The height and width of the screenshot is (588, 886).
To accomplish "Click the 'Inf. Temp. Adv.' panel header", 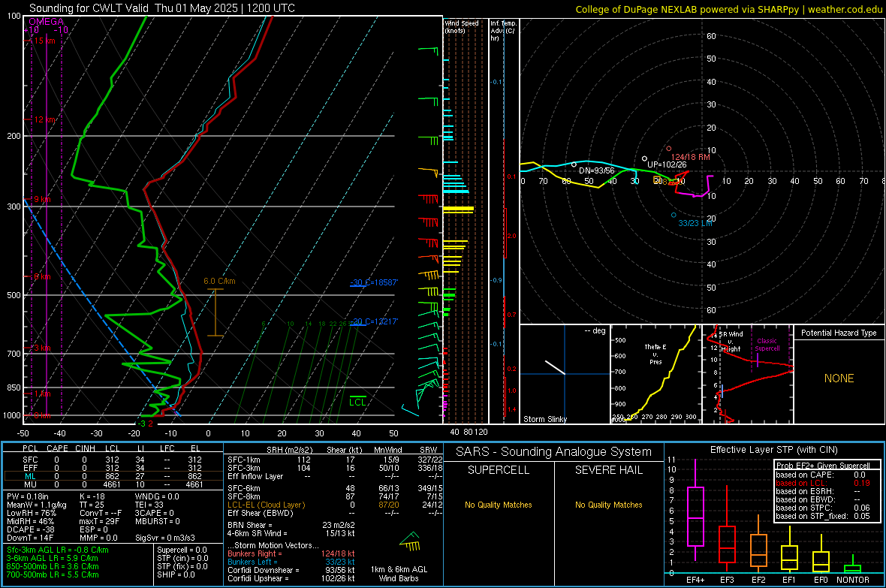I will pyautogui.click(x=503, y=31).
